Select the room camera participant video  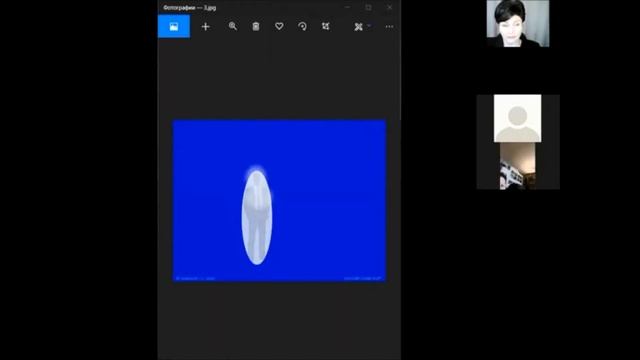click(518, 166)
